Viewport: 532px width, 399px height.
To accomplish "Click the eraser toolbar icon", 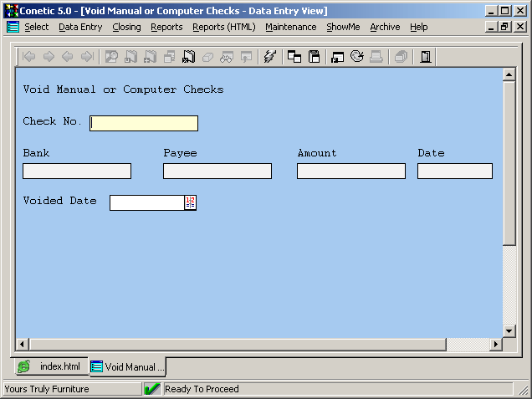I will coord(207,57).
